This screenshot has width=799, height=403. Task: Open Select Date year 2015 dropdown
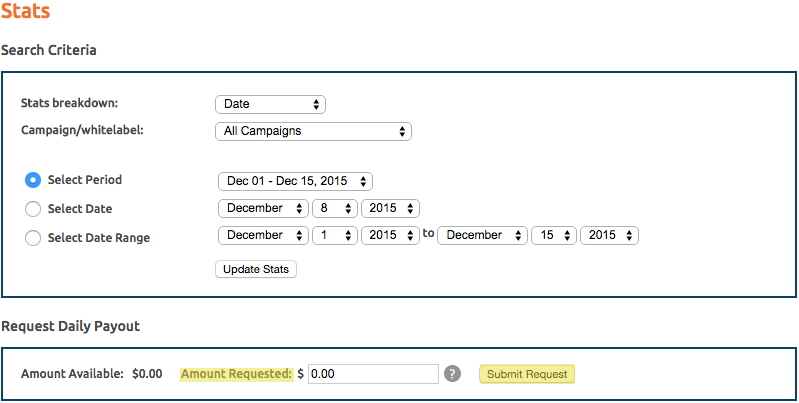tap(390, 208)
